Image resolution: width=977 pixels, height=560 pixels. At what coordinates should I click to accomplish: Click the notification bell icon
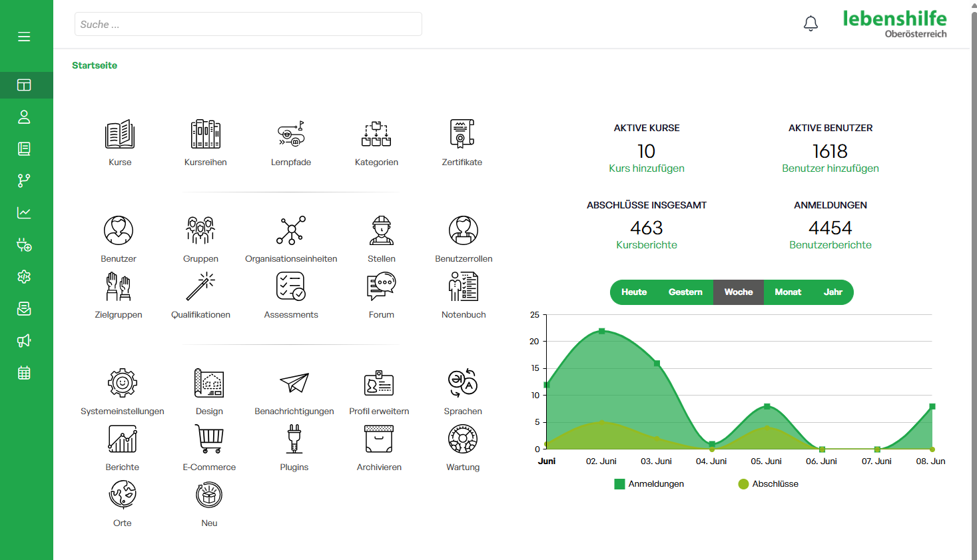tap(811, 24)
